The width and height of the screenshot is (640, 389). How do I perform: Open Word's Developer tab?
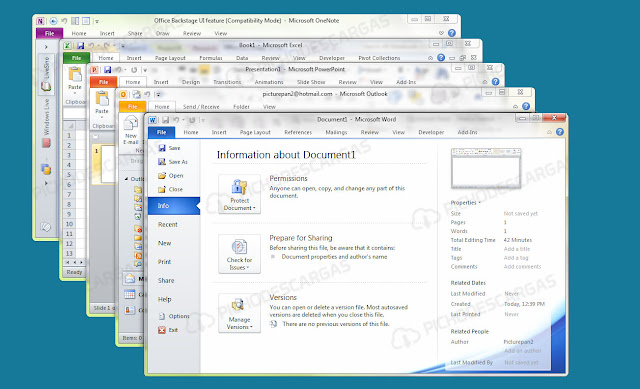click(x=431, y=132)
